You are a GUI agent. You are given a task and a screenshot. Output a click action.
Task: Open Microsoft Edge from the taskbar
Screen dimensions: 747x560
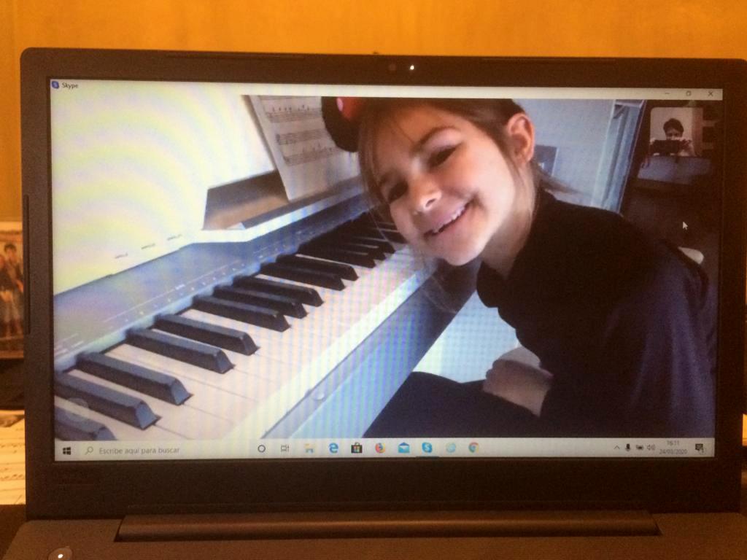point(333,448)
